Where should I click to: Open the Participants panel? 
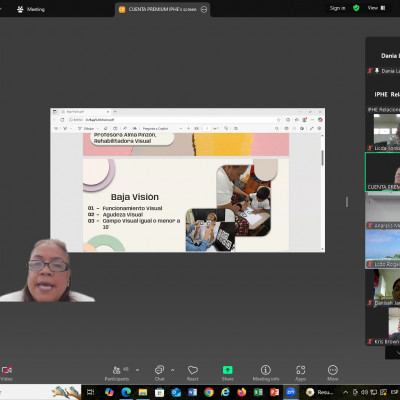(x=117, y=373)
